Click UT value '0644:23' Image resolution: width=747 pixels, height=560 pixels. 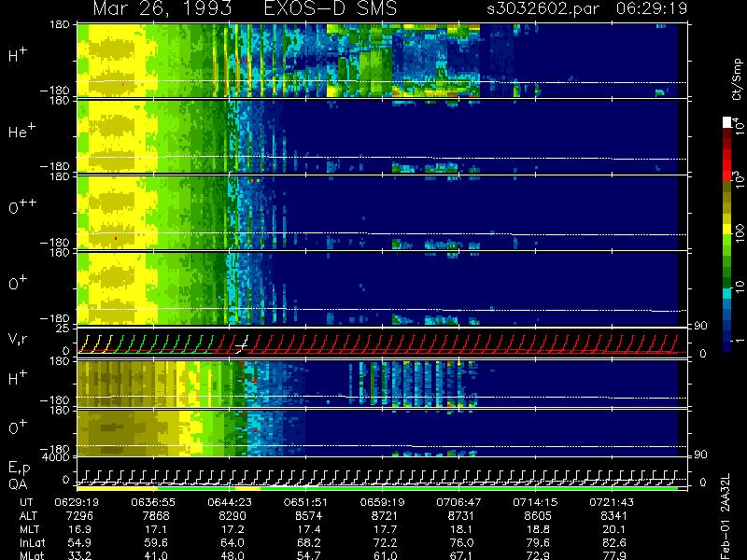pos(230,502)
